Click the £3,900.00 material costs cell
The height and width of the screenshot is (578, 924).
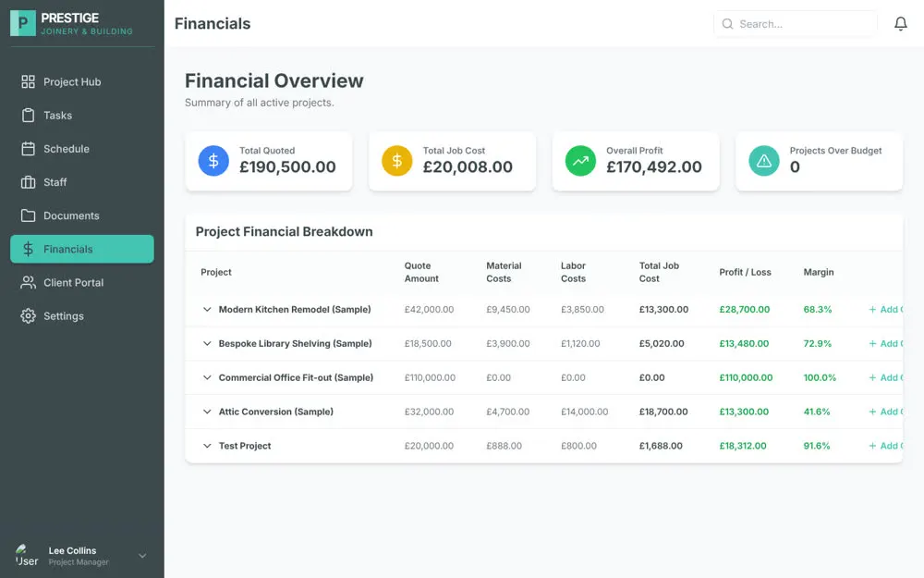tap(508, 343)
